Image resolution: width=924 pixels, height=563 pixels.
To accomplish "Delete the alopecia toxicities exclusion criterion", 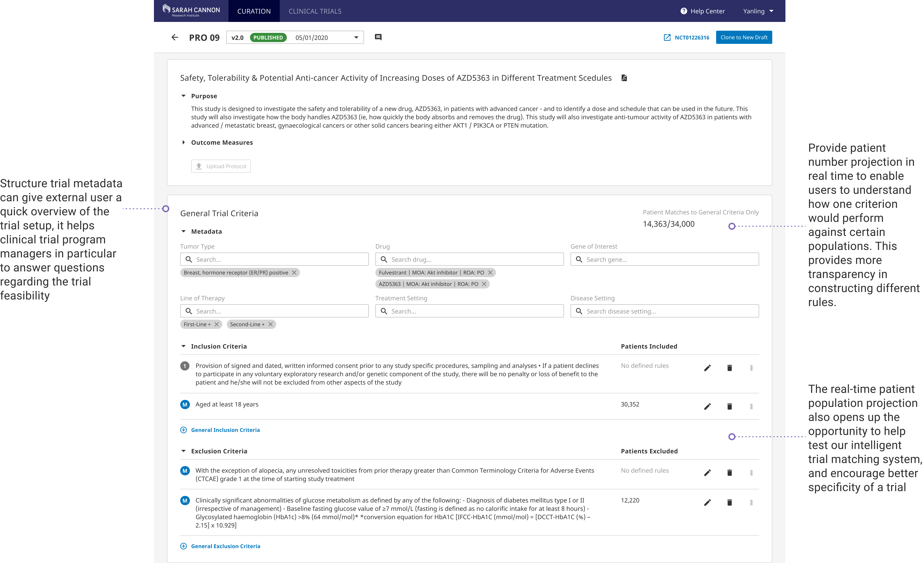I will point(729,473).
